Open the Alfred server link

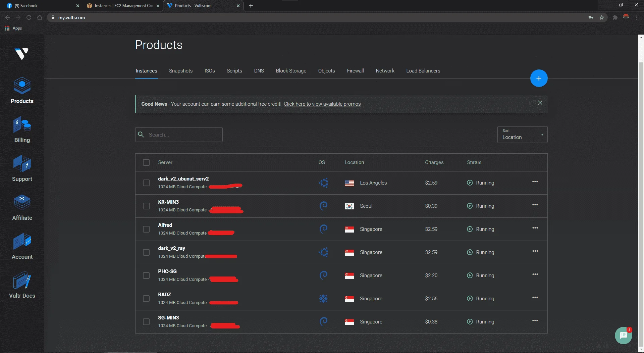[x=165, y=225]
